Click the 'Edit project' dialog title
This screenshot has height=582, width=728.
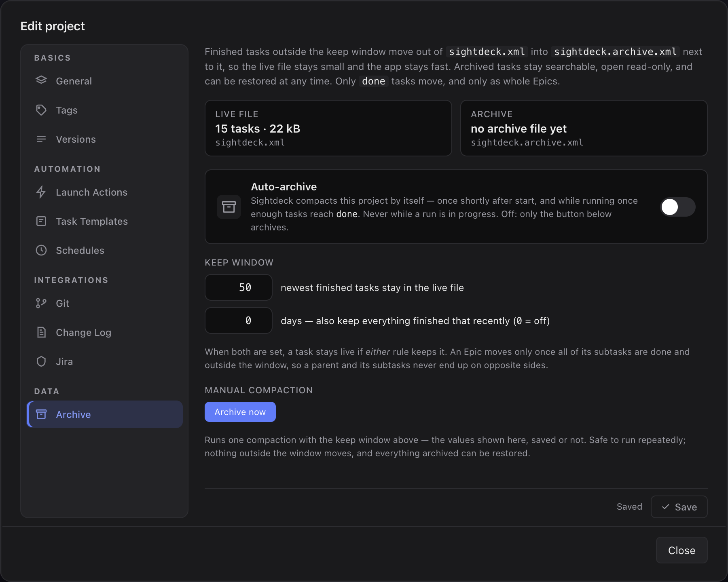point(53,26)
